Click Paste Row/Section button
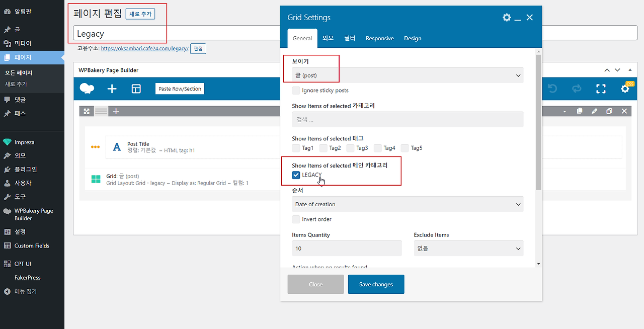Screen dimensions: 644x329 click(180, 89)
